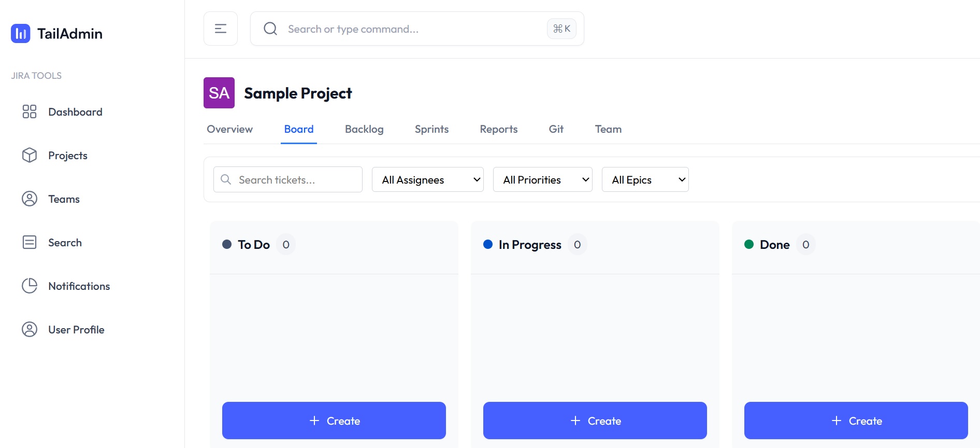Viewport: 980px width, 448px height.
Task: Click the TailAdmin logo icon
Action: [x=21, y=34]
